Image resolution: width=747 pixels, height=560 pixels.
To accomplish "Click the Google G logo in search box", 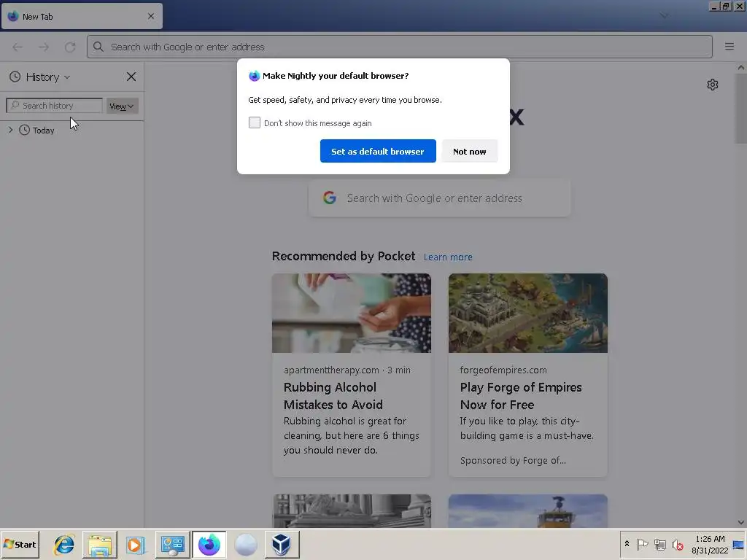I will (330, 198).
